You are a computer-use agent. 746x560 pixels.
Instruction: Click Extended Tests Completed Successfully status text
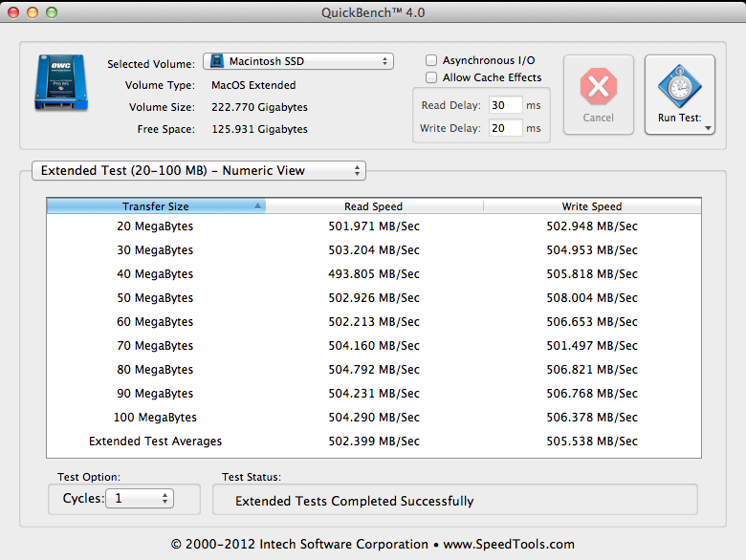pos(355,501)
